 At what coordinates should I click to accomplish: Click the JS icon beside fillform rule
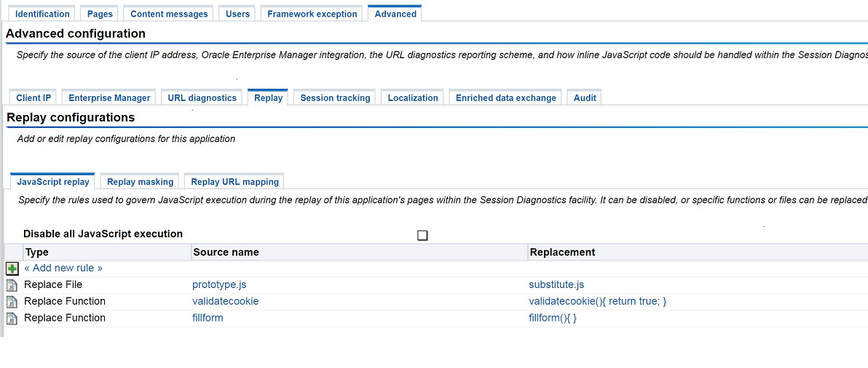12,319
